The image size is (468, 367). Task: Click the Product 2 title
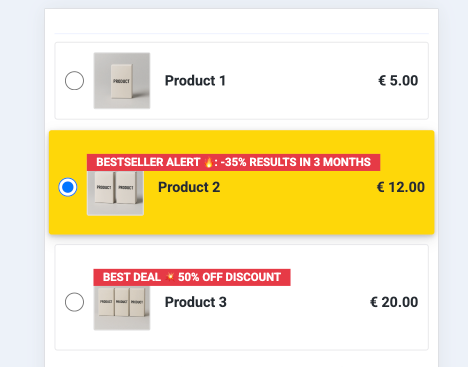[x=189, y=187]
